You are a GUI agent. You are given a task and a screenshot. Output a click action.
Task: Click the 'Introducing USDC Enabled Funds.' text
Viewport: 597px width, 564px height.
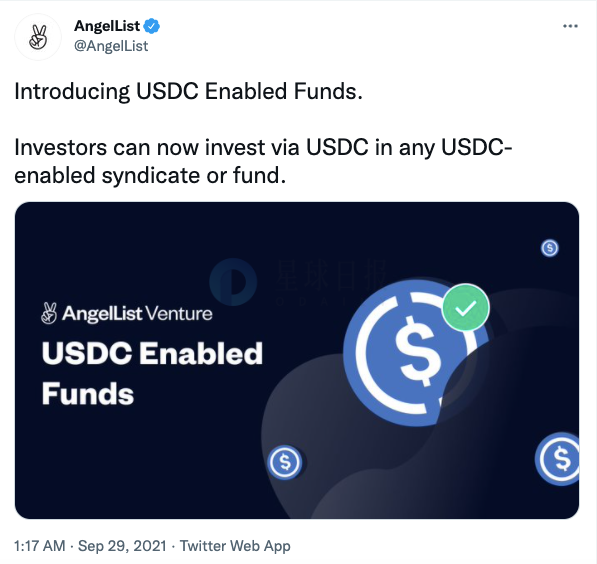coord(188,91)
